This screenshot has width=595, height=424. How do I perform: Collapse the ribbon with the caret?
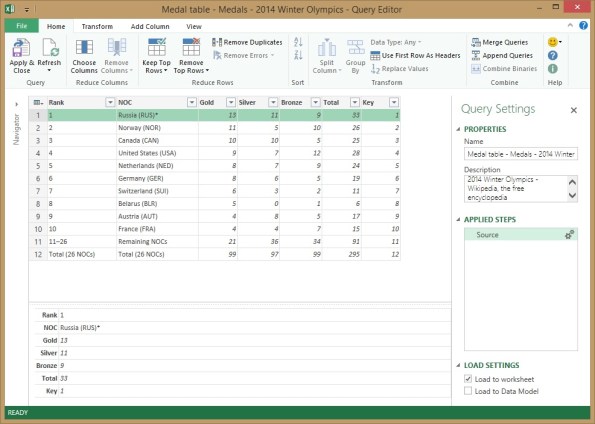click(x=570, y=25)
